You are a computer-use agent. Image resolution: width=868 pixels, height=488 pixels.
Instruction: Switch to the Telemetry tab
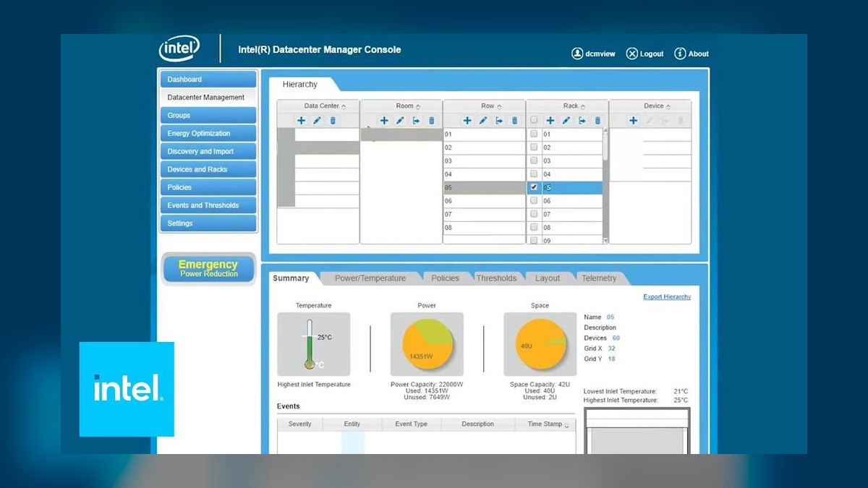coord(599,278)
